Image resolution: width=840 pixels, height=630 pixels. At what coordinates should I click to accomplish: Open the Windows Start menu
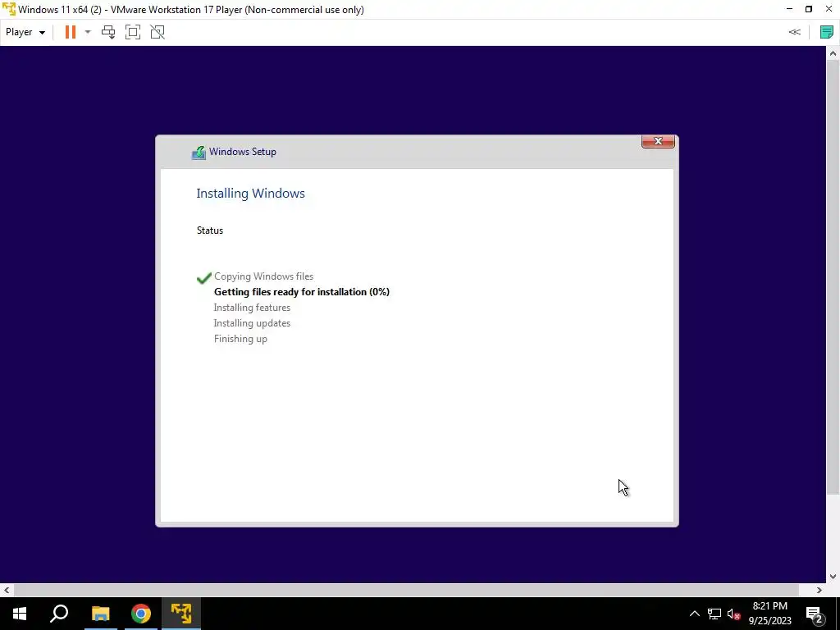(x=20, y=614)
